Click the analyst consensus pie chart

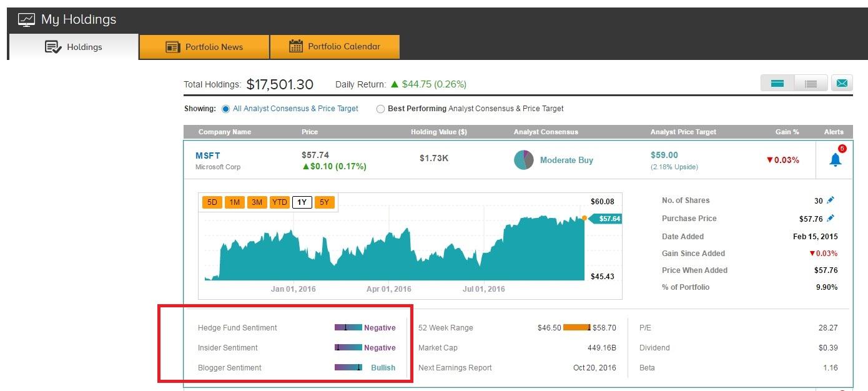[524, 160]
